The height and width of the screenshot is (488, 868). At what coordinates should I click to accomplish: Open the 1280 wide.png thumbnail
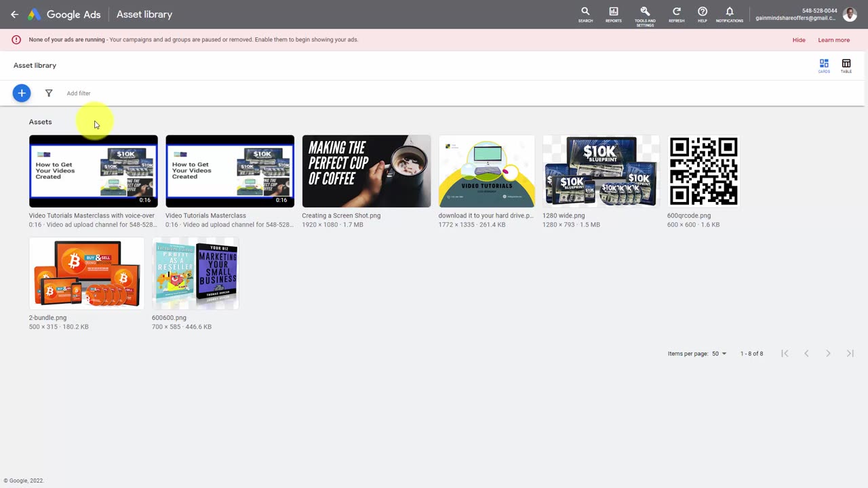point(601,171)
